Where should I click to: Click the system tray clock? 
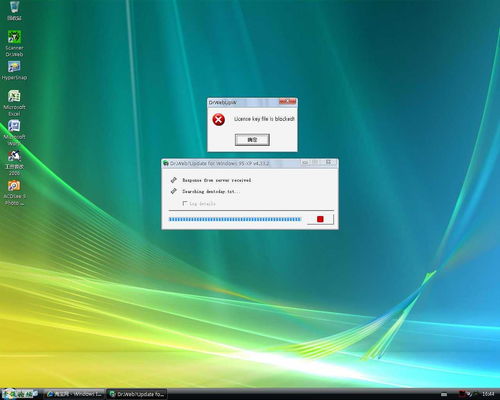tap(488, 394)
